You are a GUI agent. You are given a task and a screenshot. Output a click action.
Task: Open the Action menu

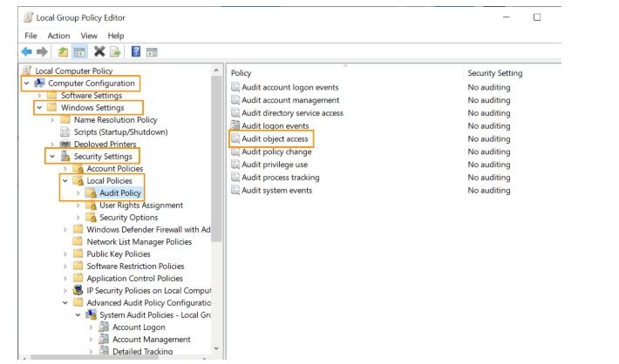(58, 36)
